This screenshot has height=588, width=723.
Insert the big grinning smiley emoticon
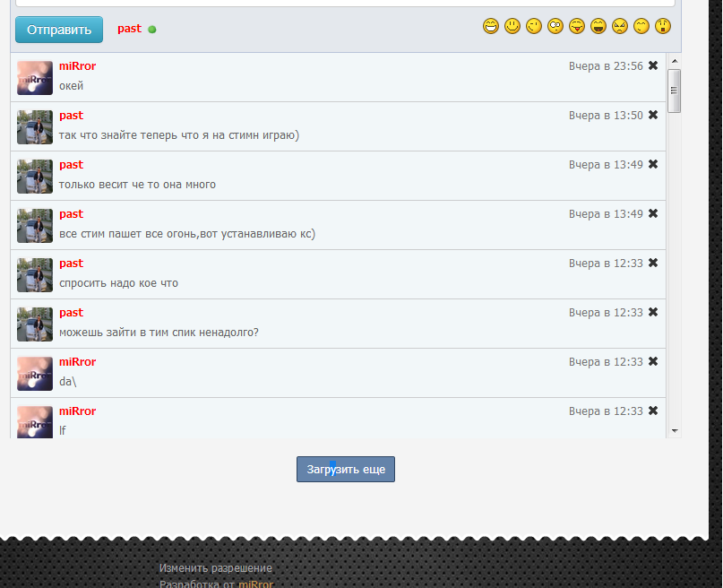click(491, 26)
